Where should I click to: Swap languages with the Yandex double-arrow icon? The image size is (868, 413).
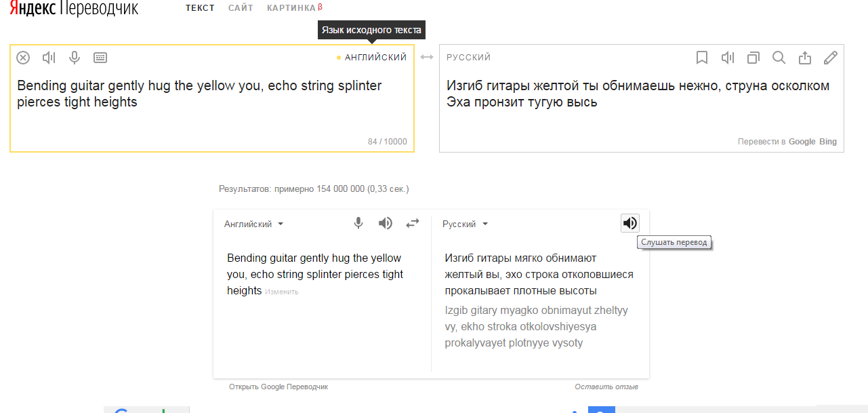point(427,57)
